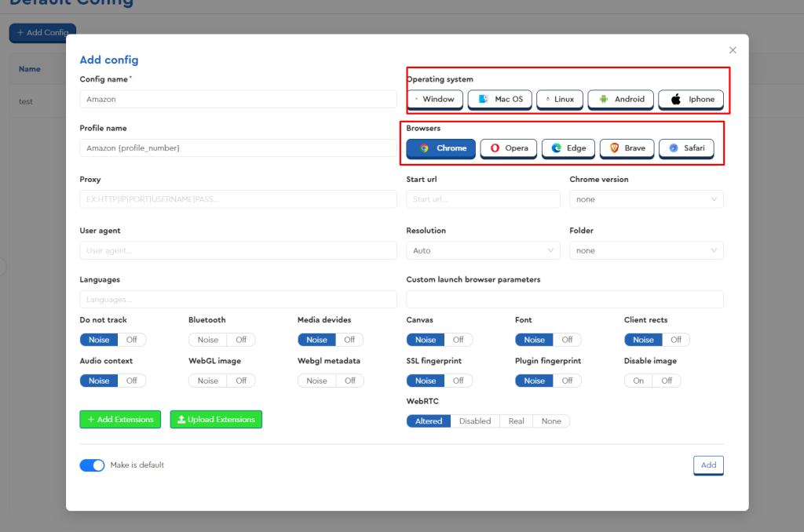Pick the Edge browser
Screen dimensions: 804x532
[x=568, y=148]
